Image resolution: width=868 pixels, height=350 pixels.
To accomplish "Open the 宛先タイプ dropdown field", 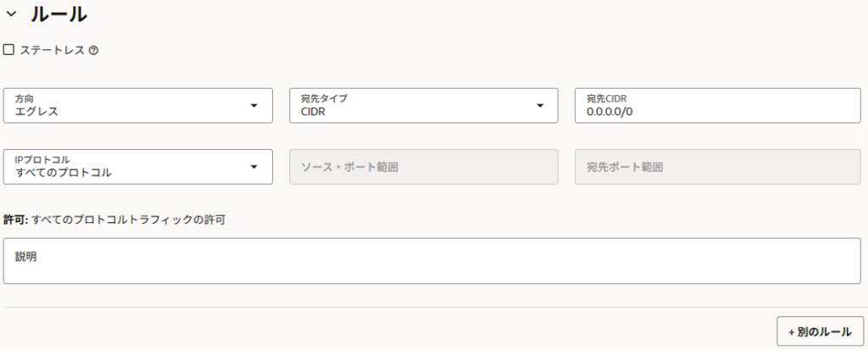I will point(412,105).
